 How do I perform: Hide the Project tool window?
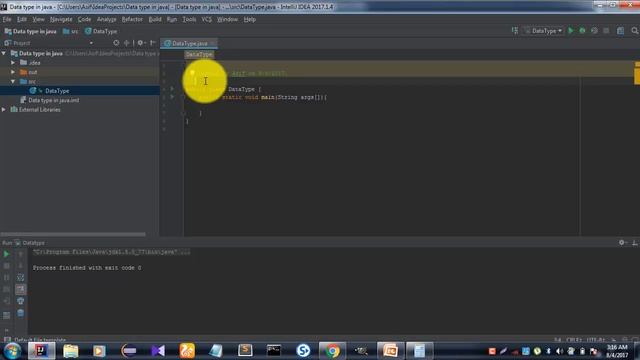(153, 43)
